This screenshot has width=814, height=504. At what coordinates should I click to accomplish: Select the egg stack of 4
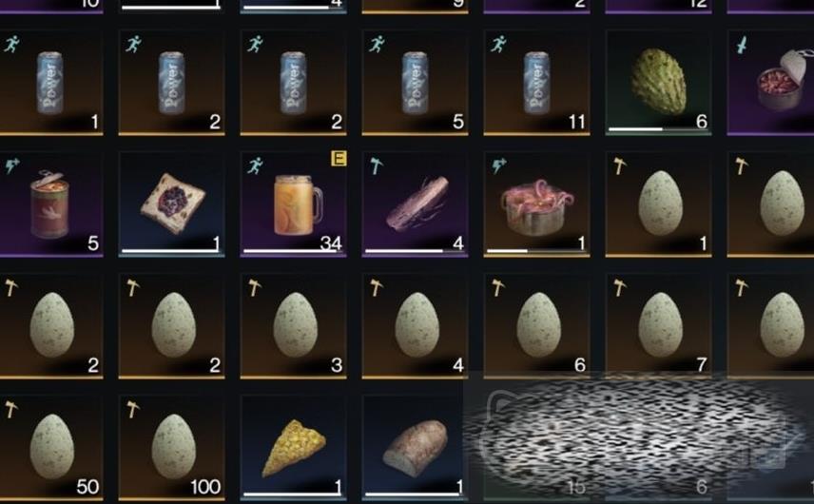pos(415,326)
